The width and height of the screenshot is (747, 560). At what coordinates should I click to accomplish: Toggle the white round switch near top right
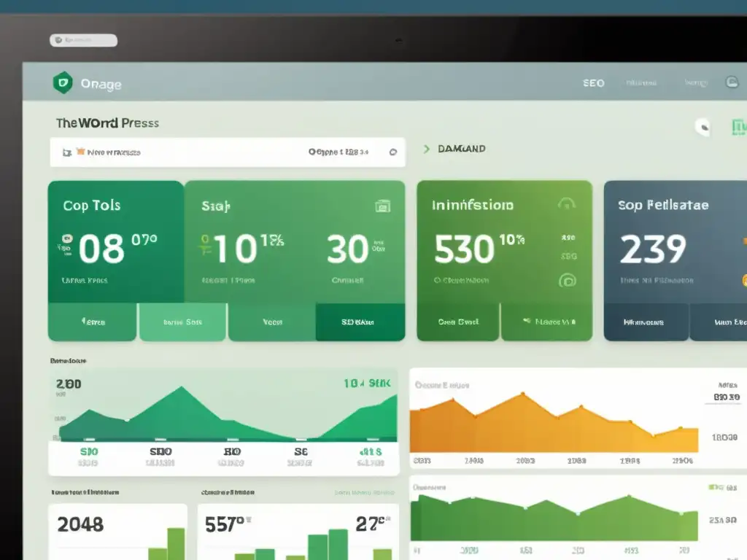[703, 127]
